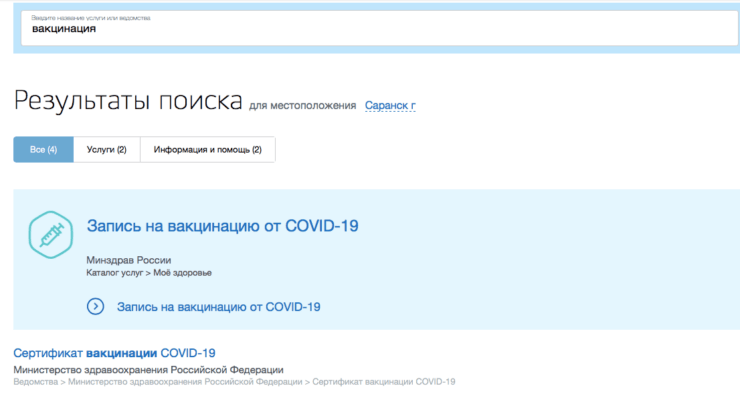Screen dimensions: 740x404
Task: Open "Сертификат вакцинации COVID-19" result title
Action: (114, 353)
